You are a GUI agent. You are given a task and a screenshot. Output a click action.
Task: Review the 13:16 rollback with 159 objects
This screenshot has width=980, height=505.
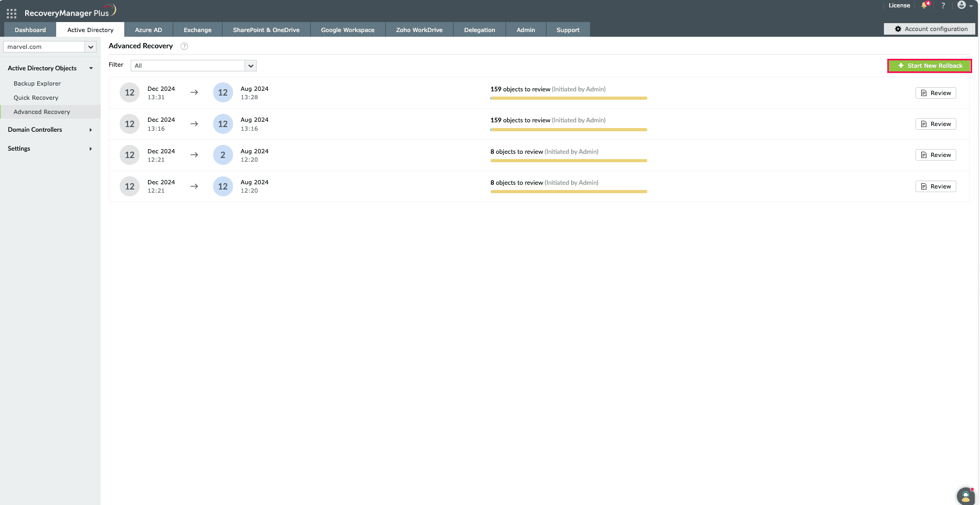point(936,124)
